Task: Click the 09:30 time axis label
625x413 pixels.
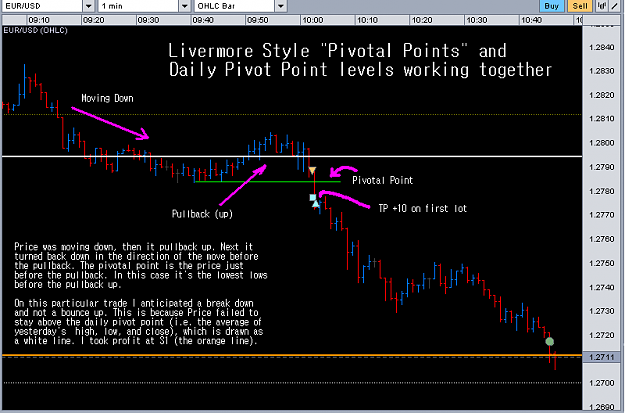Action: coord(148,20)
